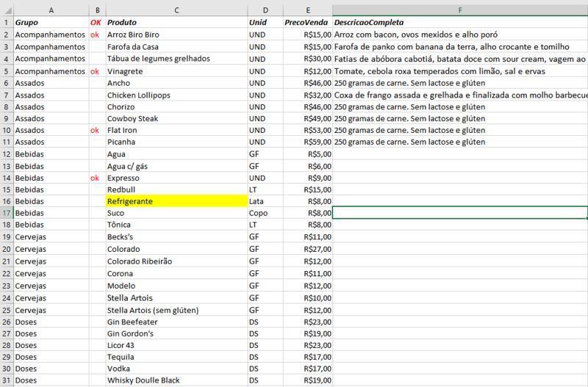The height and width of the screenshot is (387, 588).
Task: Select the Farofa da Casa cell
Action: point(176,47)
